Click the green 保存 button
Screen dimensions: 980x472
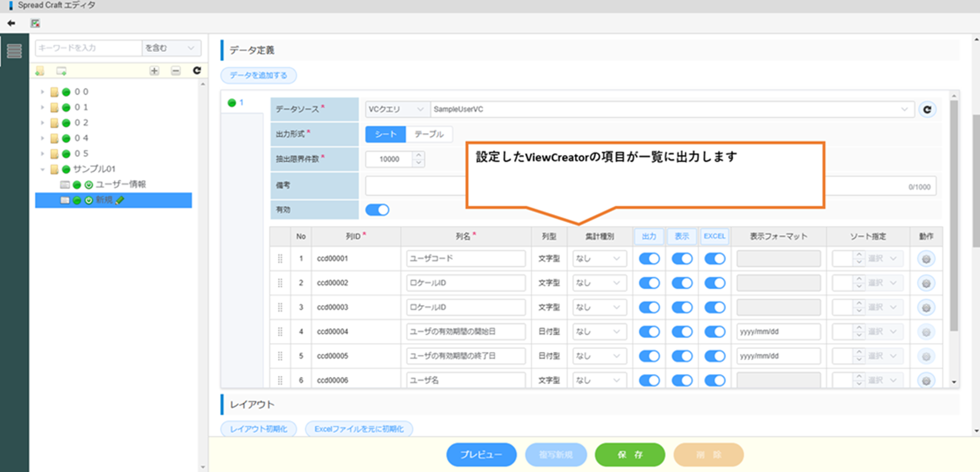(x=630, y=454)
